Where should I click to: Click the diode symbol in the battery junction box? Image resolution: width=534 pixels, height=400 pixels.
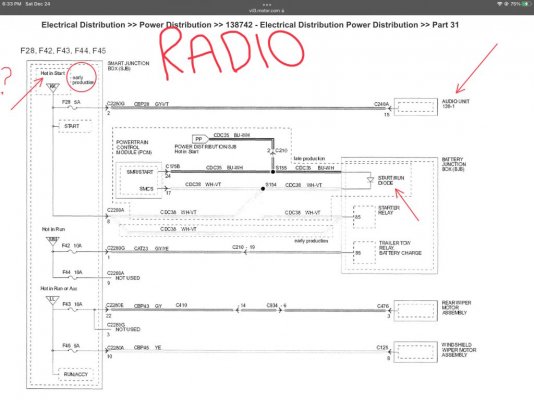[x=370, y=180]
